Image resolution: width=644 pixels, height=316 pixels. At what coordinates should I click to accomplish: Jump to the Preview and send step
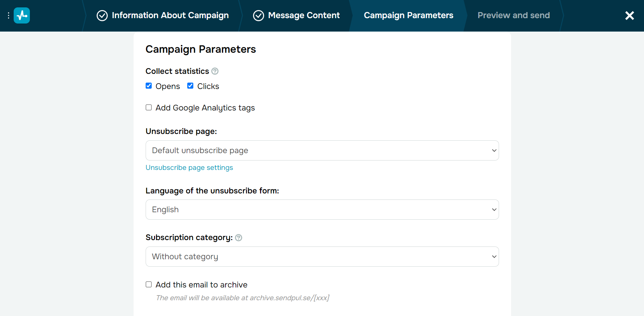[x=513, y=15]
